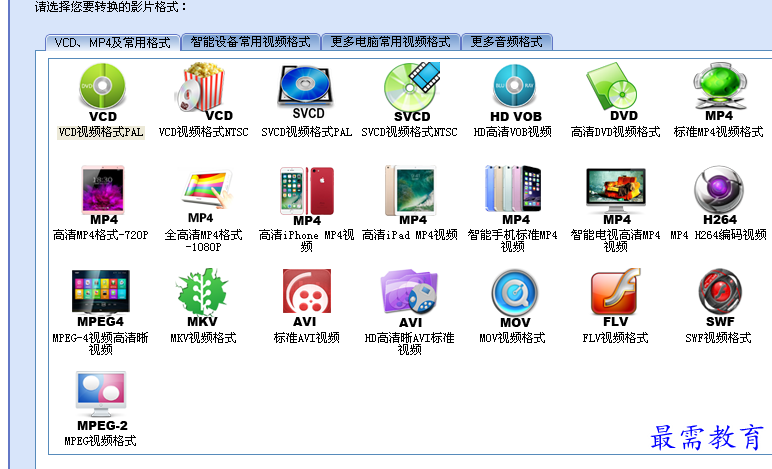Select the SWF red Flash player icon

(719, 298)
